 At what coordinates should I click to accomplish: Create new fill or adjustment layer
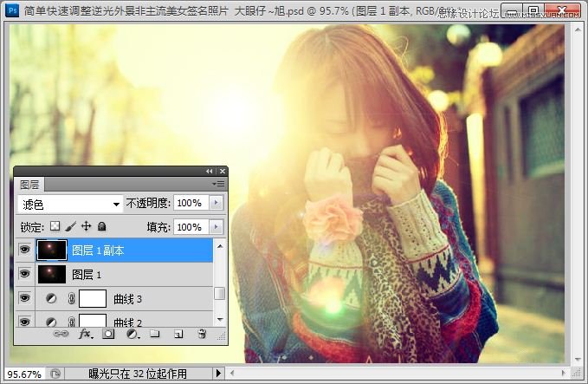tap(132, 334)
